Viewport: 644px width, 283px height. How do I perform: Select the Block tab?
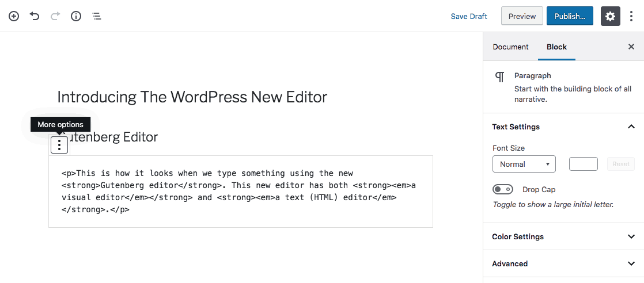tap(556, 47)
